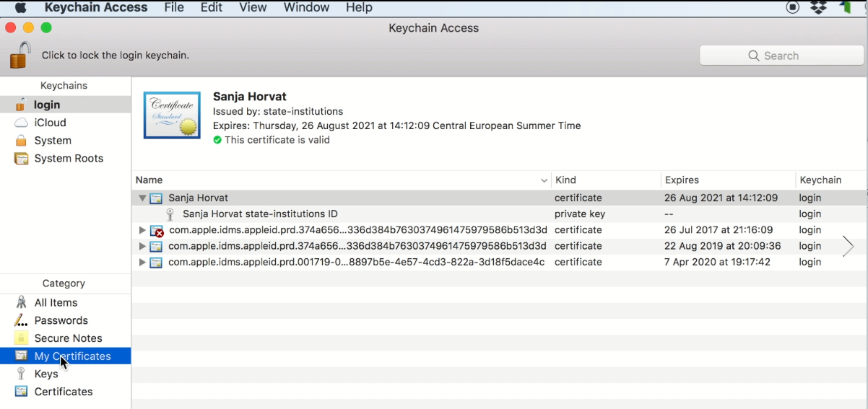868x409 pixels.
Task: Click the Dropbox menu bar icon
Action: click(x=818, y=8)
